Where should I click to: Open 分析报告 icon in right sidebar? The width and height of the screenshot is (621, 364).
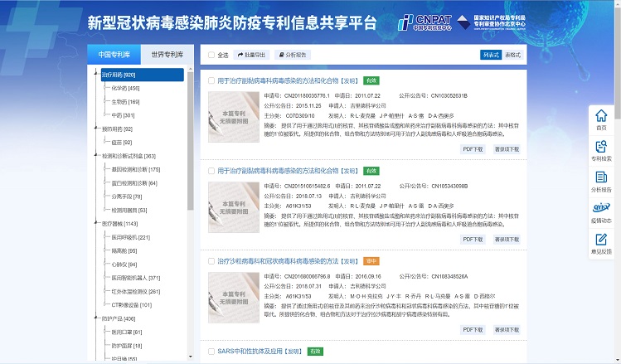coord(601,181)
